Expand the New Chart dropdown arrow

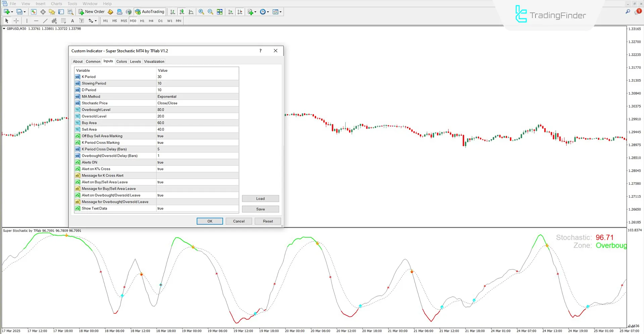[12, 12]
